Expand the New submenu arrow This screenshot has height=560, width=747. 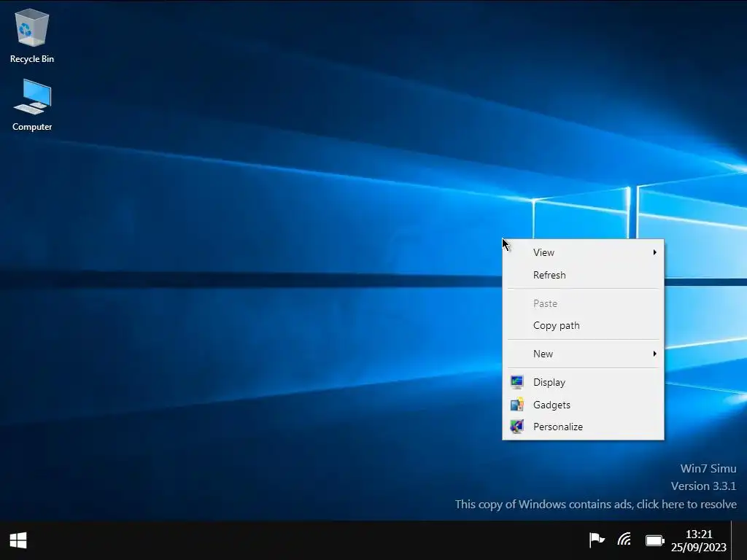(654, 354)
